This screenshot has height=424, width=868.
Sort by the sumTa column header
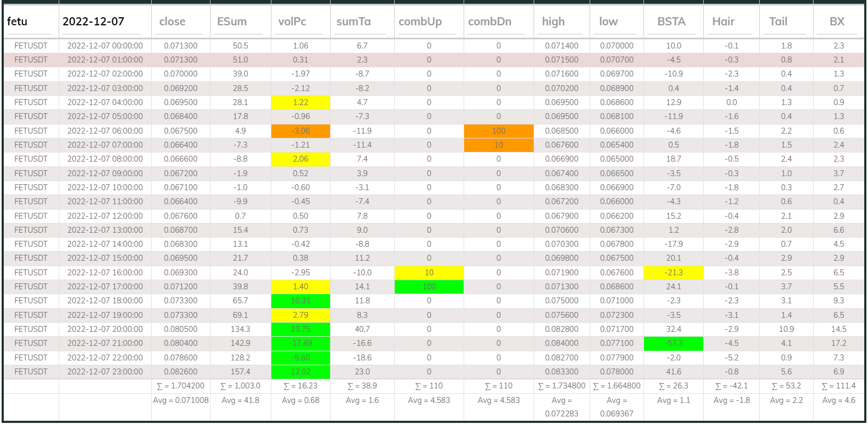point(354,22)
